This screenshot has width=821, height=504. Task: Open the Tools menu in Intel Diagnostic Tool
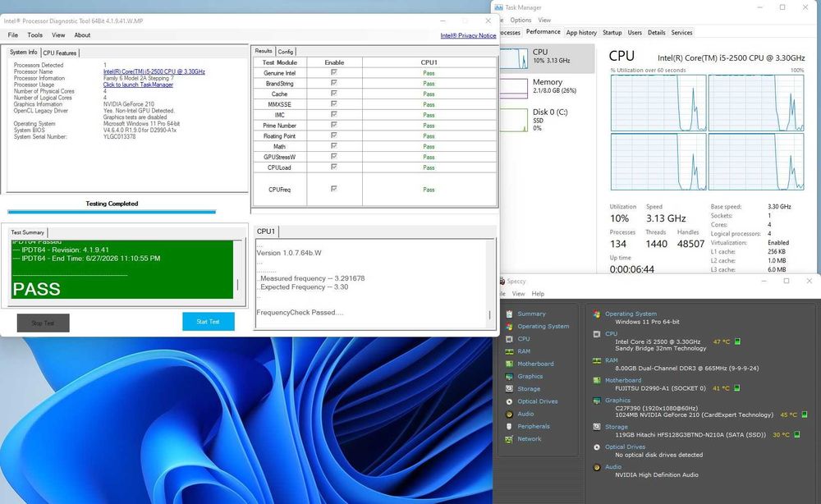[35, 35]
